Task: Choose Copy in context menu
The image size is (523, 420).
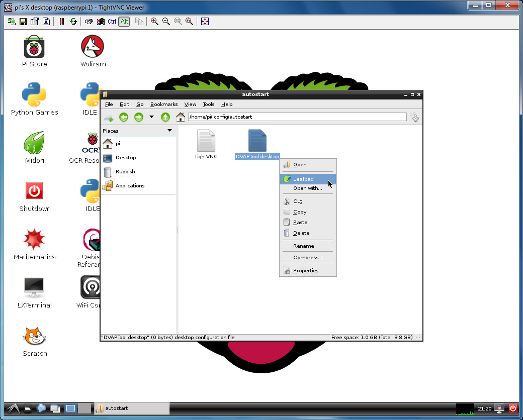Action: coord(308,212)
